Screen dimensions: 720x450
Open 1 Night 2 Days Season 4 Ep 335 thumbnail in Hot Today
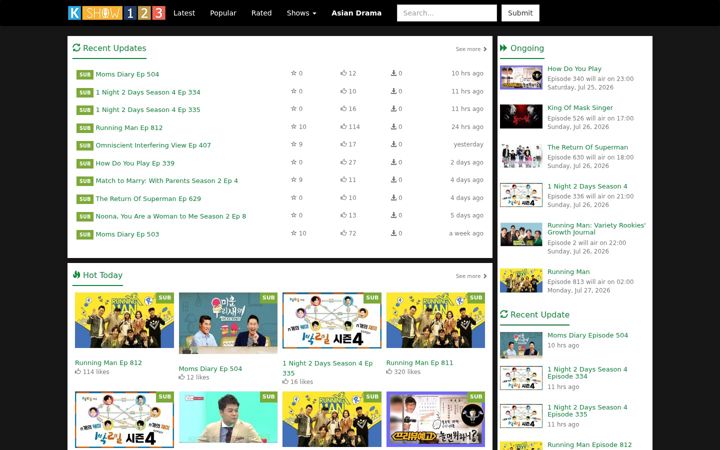332,321
